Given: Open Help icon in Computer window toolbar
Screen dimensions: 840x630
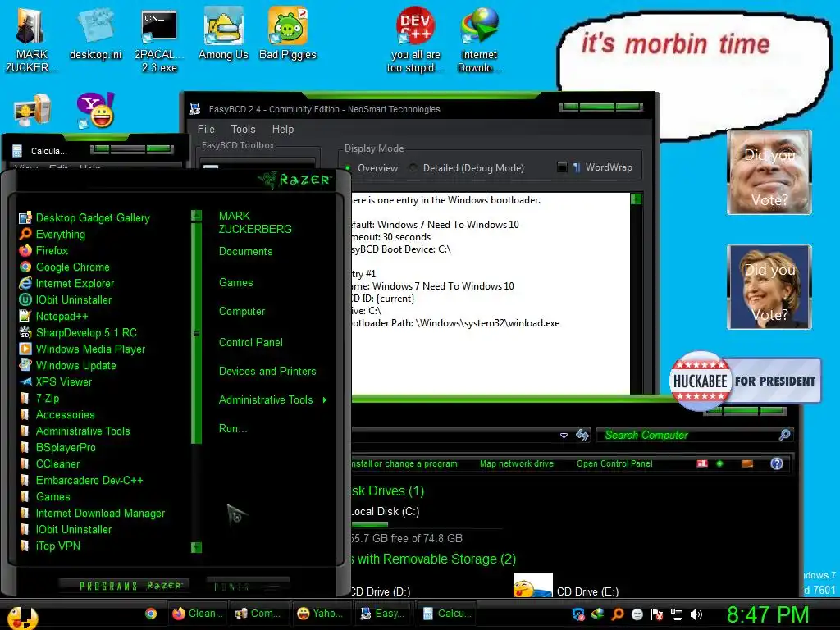Looking at the screenshot, I should (x=777, y=464).
